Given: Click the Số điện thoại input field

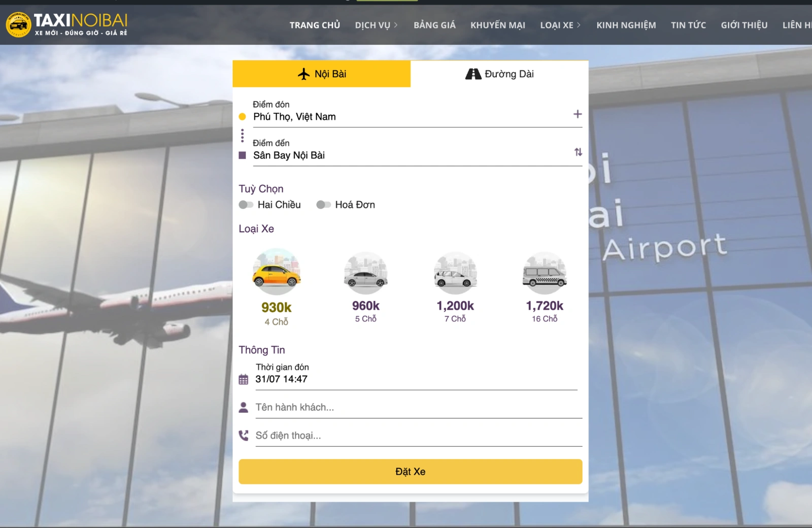Looking at the screenshot, I should (x=418, y=436).
